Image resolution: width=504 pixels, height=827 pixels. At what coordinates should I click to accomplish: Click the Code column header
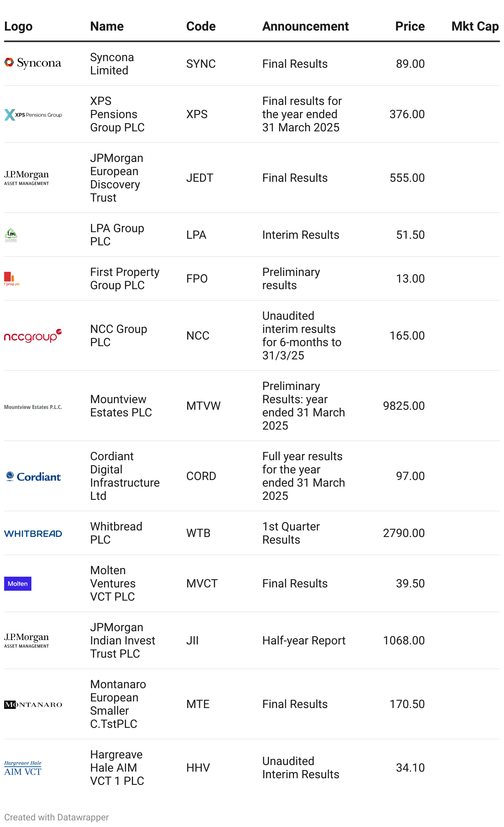tap(201, 26)
